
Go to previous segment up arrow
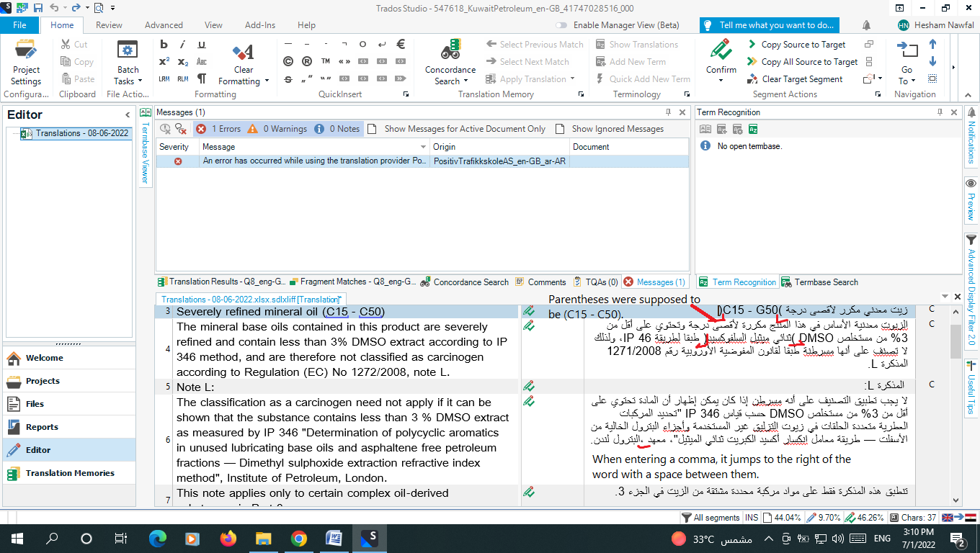932,45
